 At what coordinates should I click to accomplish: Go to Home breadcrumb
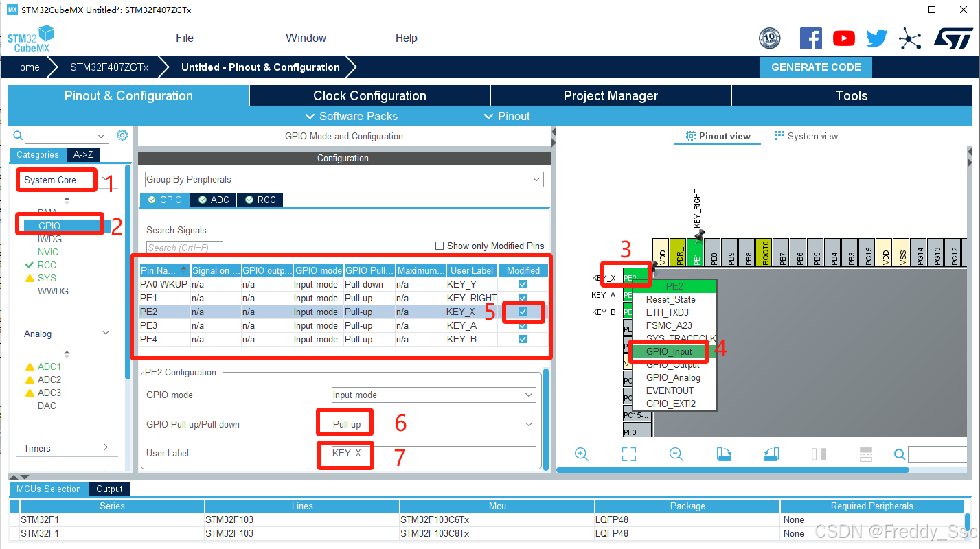26,67
